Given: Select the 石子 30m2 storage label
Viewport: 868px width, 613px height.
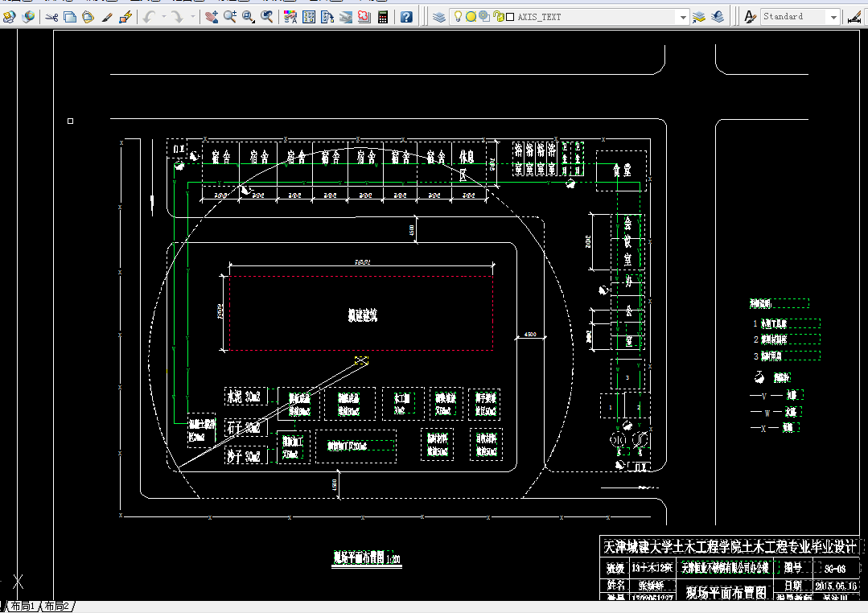Looking at the screenshot, I should 244,427.
